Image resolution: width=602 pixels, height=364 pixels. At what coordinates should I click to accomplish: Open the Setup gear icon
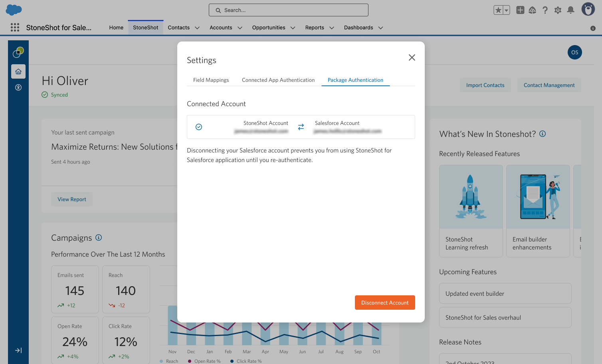(x=558, y=10)
